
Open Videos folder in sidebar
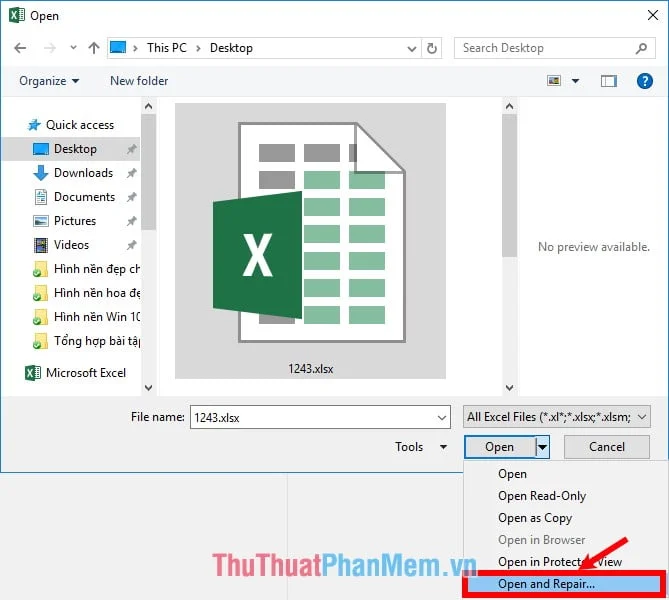(71, 245)
